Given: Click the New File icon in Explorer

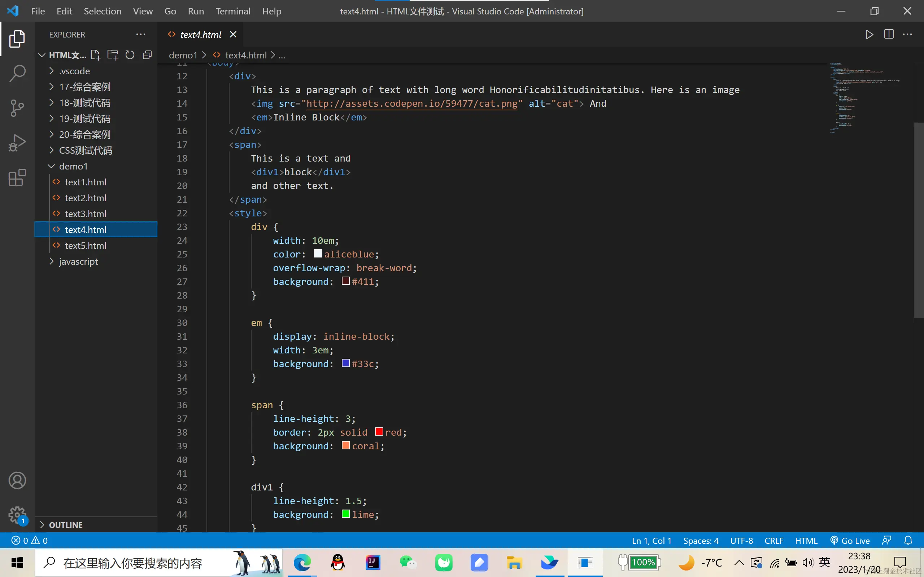Looking at the screenshot, I should coord(95,55).
